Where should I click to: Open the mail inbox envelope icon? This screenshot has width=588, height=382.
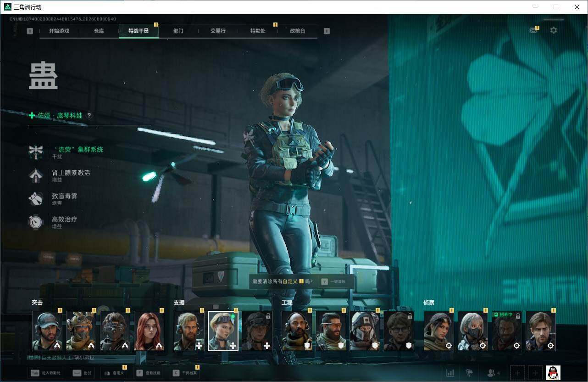pyautogui.click(x=533, y=30)
